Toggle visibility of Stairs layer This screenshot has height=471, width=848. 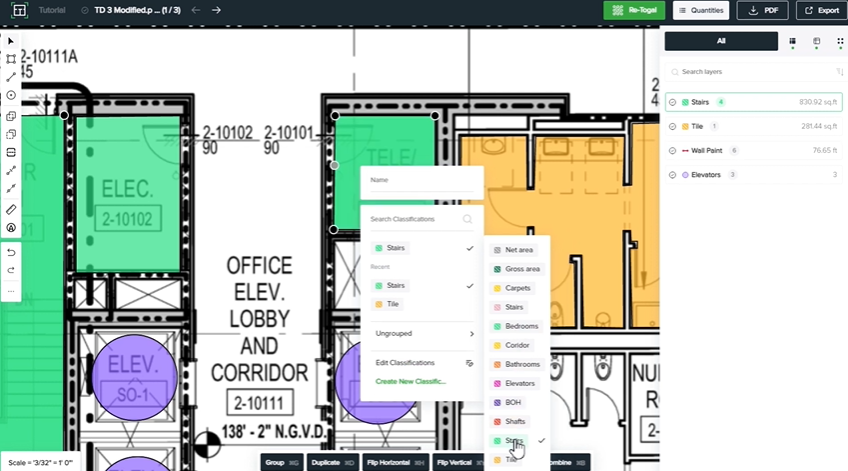672,102
